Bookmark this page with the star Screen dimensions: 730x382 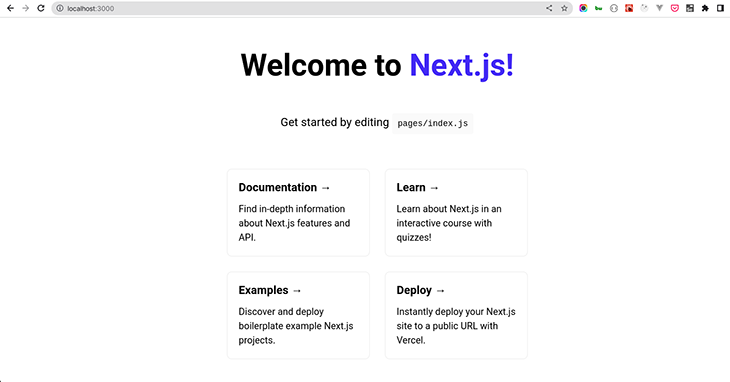pyautogui.click(x=564, y=8)
